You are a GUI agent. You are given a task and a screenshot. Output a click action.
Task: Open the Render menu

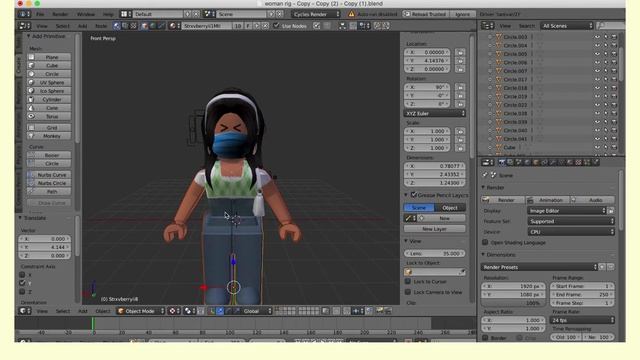60,14
